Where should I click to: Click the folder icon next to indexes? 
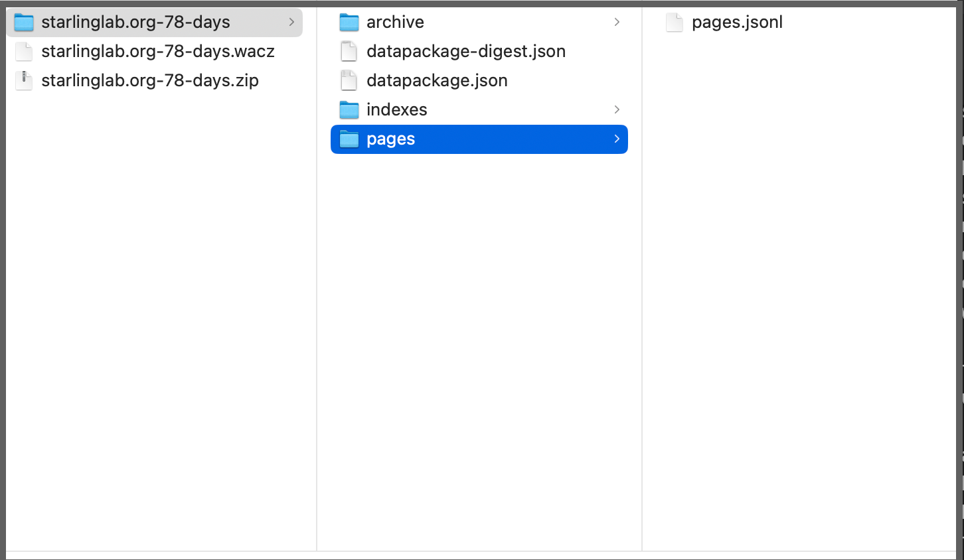pyautogui.click(x=349, y=109)
